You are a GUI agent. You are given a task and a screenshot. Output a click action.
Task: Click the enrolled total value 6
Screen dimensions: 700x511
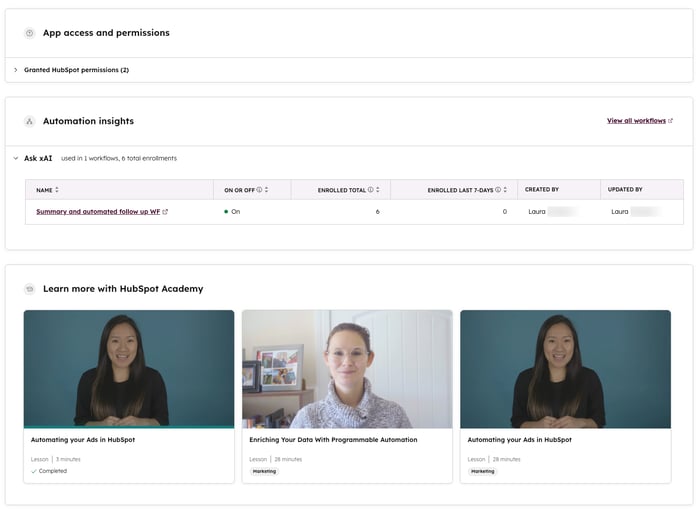pos(378,212)
